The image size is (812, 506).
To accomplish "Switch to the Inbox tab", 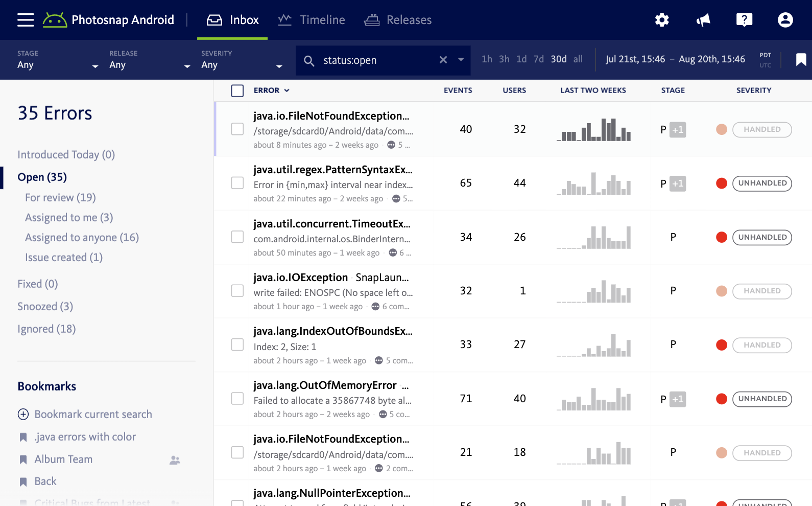I will pyautogui.click(x=233, y=20).
